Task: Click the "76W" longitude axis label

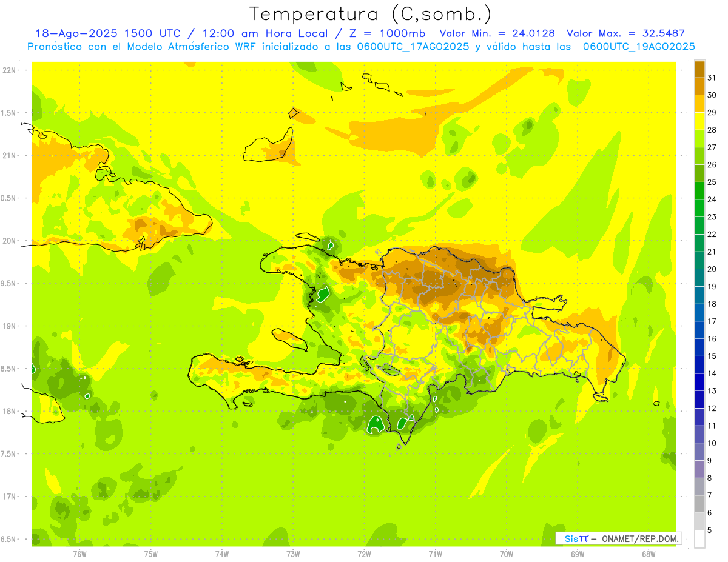Action: (79, 554)
